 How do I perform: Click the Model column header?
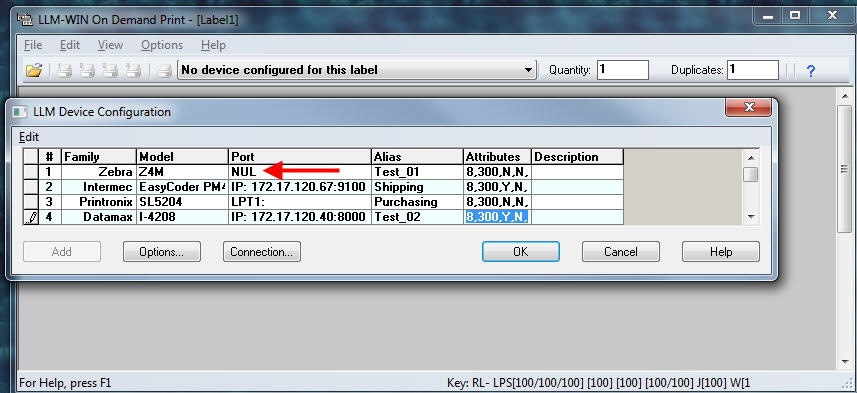pyautogui.click(x=183, y=157)
